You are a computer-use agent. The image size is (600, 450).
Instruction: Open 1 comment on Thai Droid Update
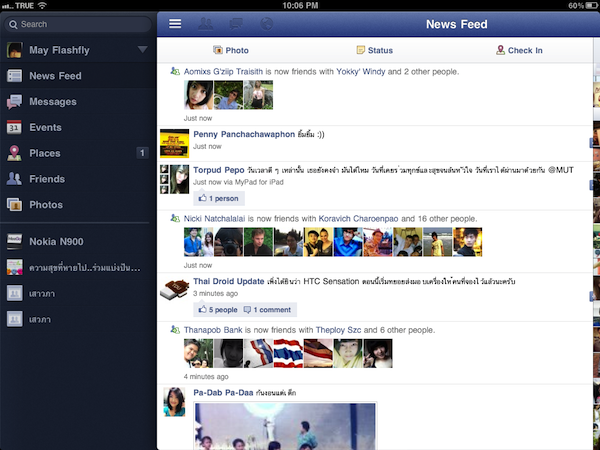coord(267,310)
